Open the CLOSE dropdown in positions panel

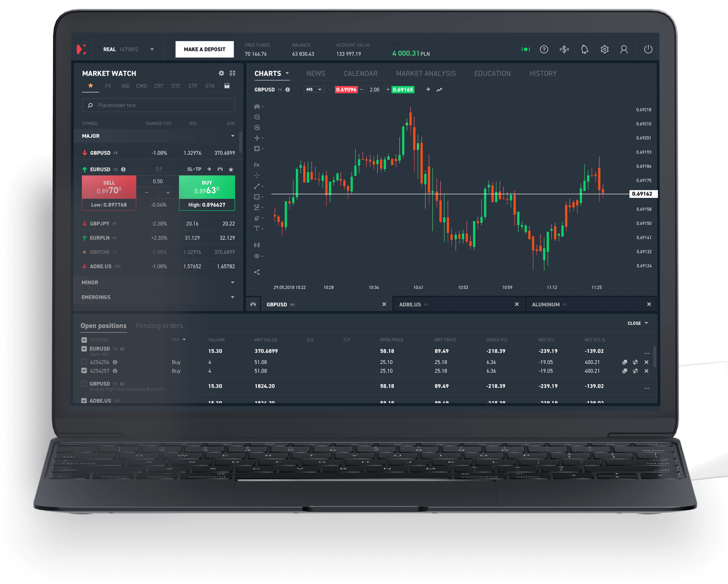[x=638, y=323]
